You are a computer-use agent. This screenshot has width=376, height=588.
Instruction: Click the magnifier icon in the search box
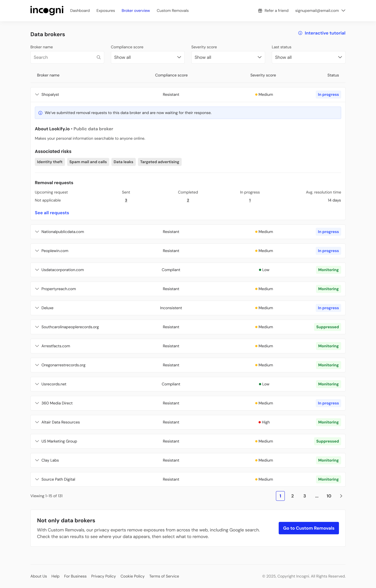[98, 57]
